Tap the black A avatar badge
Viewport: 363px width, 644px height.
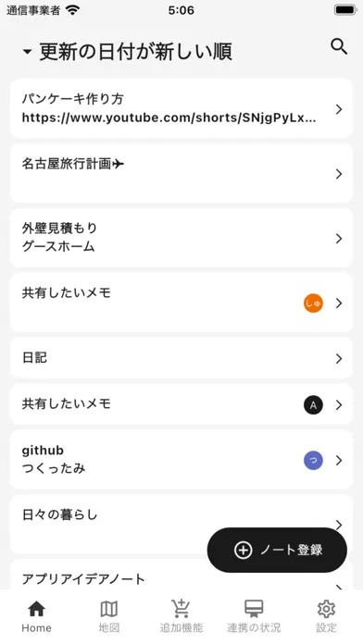coord(313,405)
